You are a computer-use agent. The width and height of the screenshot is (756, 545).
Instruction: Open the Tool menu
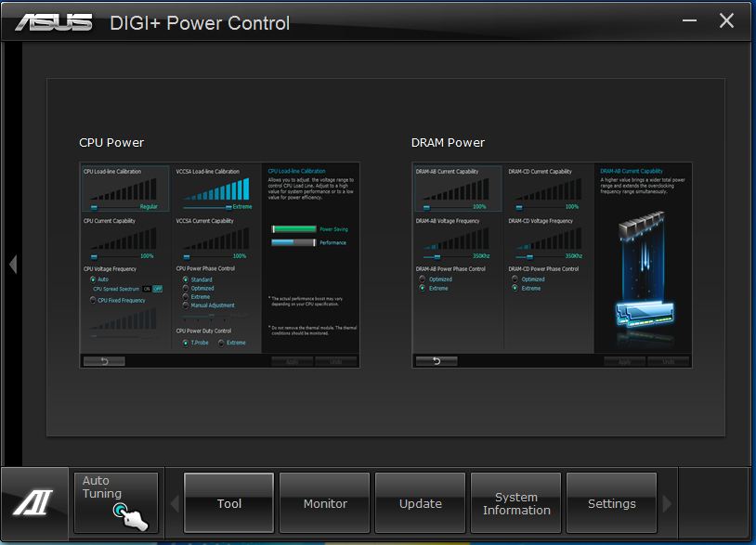click(228, 502)
